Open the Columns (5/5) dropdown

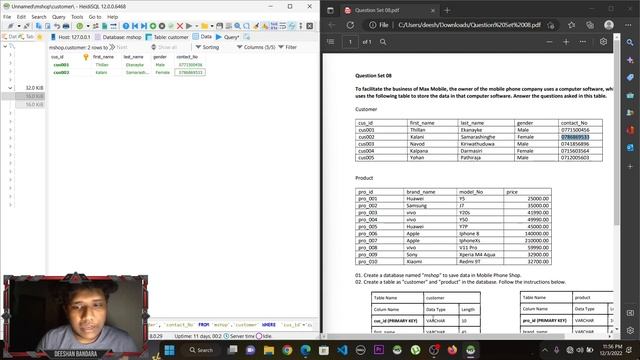click(x=256, y=47)
